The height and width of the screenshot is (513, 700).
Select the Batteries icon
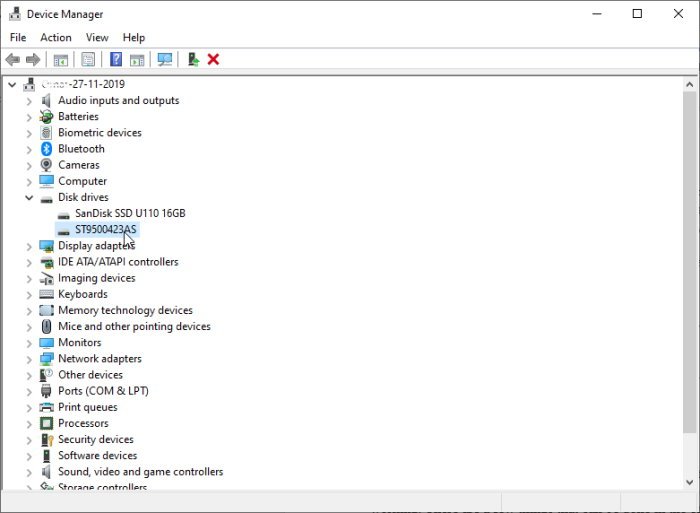pos(46,117)
